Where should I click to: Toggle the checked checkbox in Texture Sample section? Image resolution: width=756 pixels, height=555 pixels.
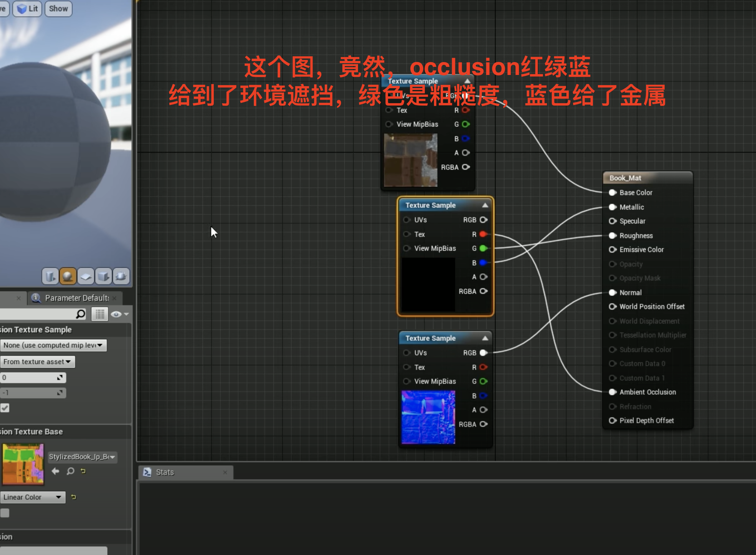click(x=5, y=408)
